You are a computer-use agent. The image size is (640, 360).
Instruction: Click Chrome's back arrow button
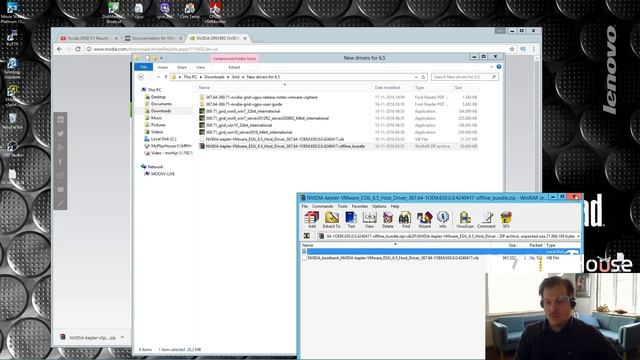60,49
